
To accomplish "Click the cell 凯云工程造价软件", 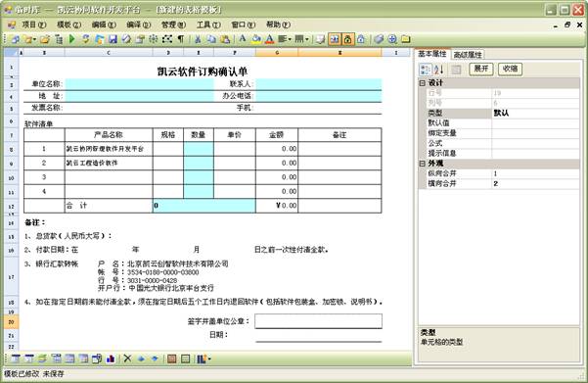I will pyautogui.click(x=109, y=163).
